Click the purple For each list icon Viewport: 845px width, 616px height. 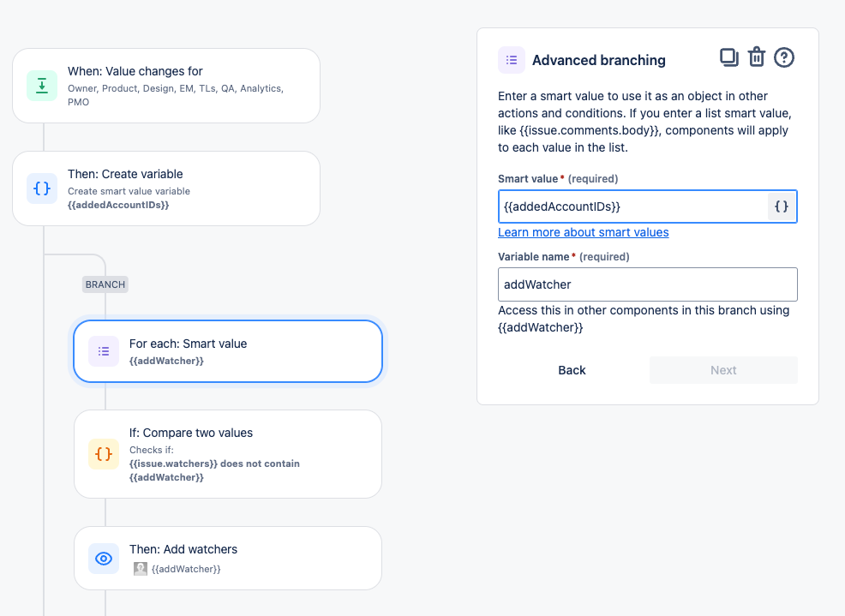coord(104,351)
